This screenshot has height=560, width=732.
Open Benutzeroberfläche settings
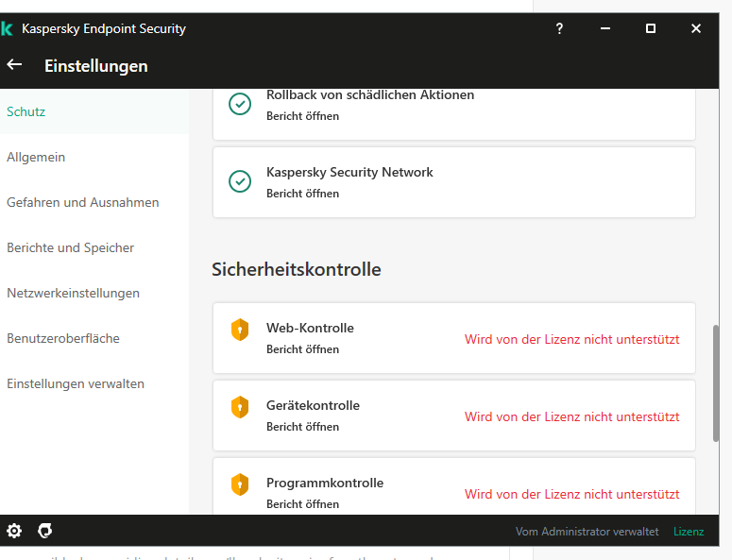coord(62,338)
